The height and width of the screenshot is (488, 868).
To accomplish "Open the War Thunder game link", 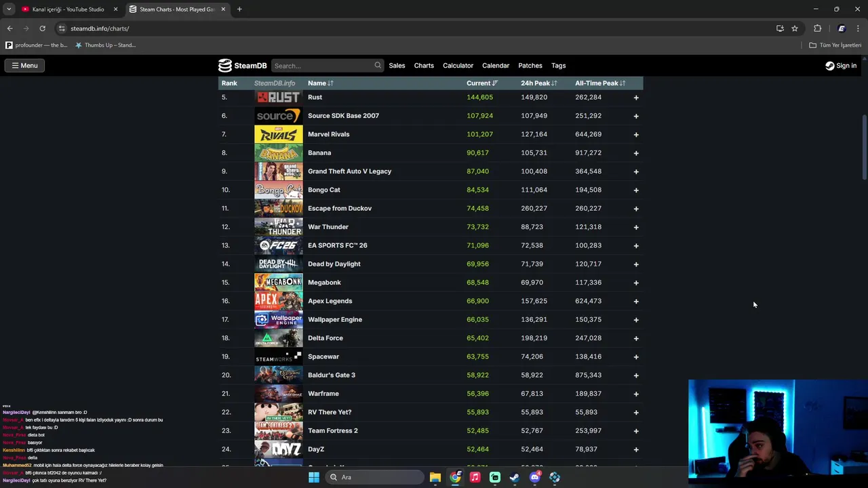I will 328,227.
